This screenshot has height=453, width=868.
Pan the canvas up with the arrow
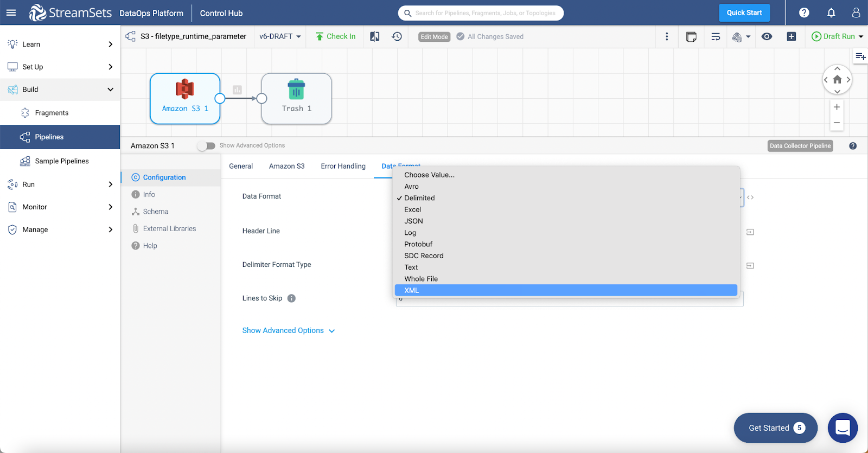pos(837,69)
